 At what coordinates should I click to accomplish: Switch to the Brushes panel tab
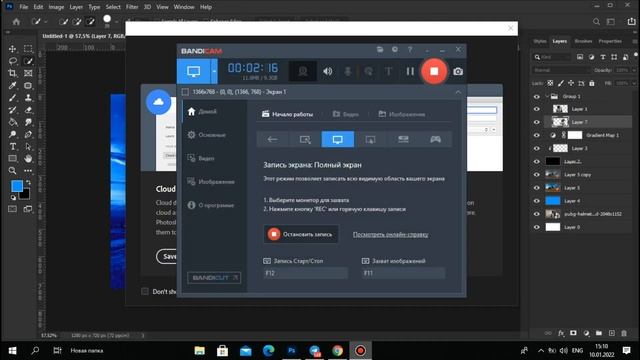583,41
